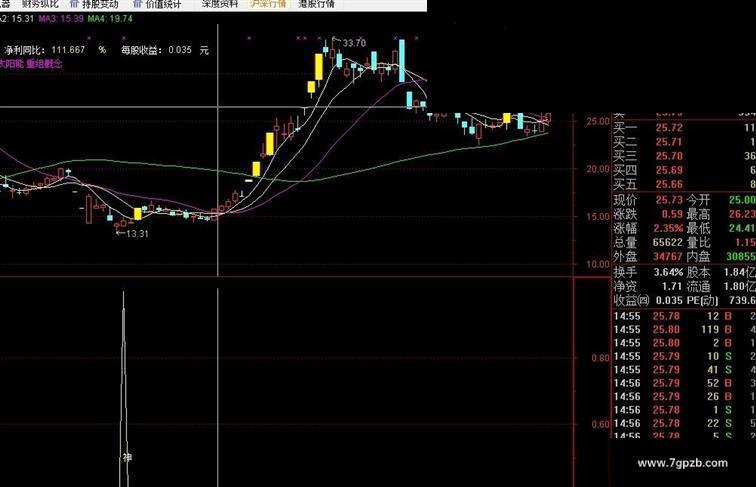Viewport: 756px width, 487px height.
Task: Click the 13.31 low price marker
Action: [x=137, y=233]
